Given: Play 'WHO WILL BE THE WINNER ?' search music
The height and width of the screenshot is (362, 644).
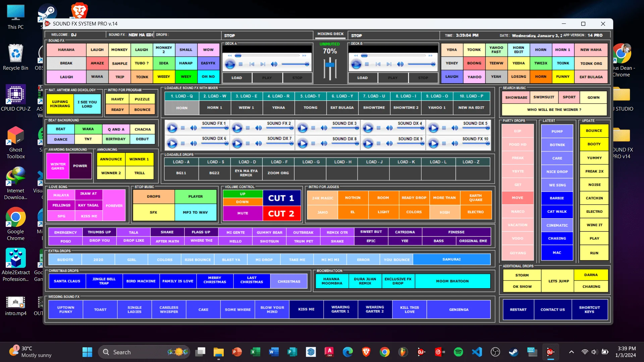Looking at the screenshot, I should (x=554, y=110).
